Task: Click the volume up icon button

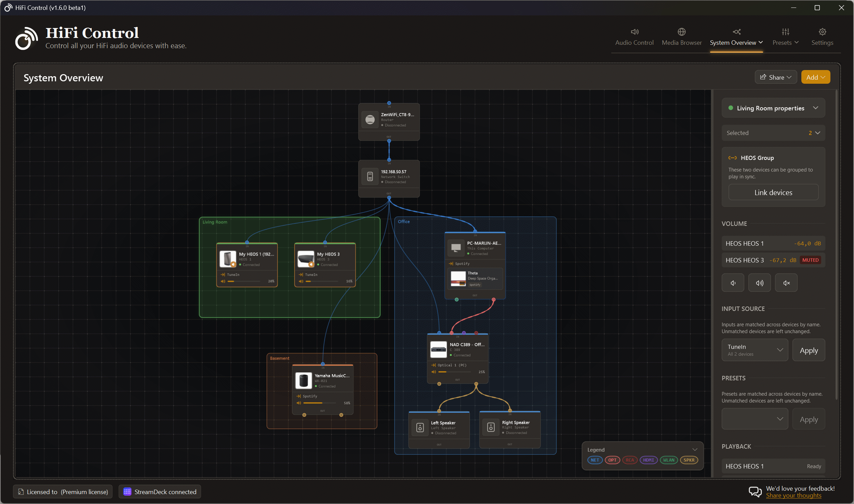Action: coord(759,283)
